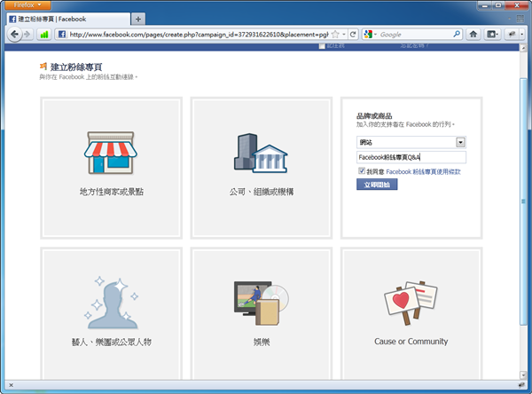
Task: Toggle the agree to terms checkbox
Action: coord(362,171)
